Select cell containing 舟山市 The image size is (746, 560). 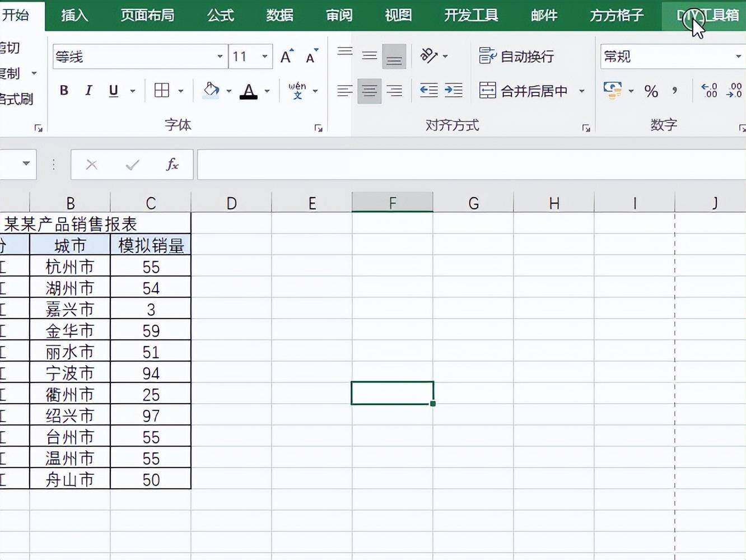pos(70,479)
